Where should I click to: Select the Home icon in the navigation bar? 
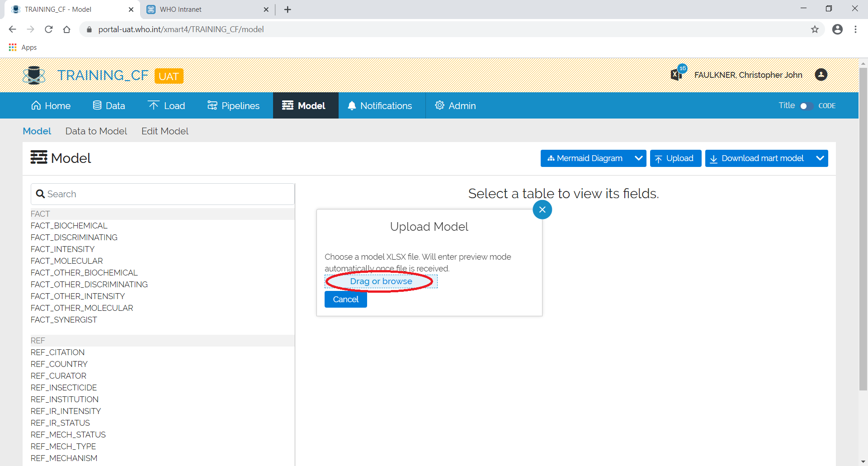pos(36,105)
